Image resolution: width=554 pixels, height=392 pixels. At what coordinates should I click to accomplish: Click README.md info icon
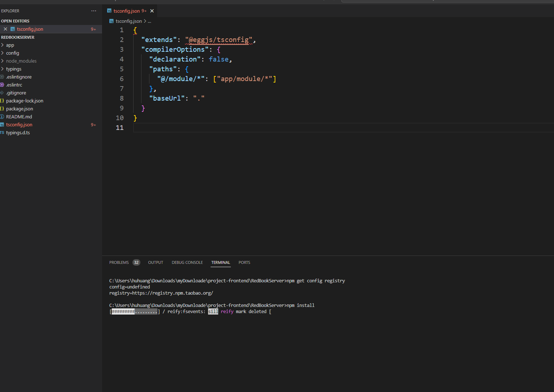click(x=2, y=117)
